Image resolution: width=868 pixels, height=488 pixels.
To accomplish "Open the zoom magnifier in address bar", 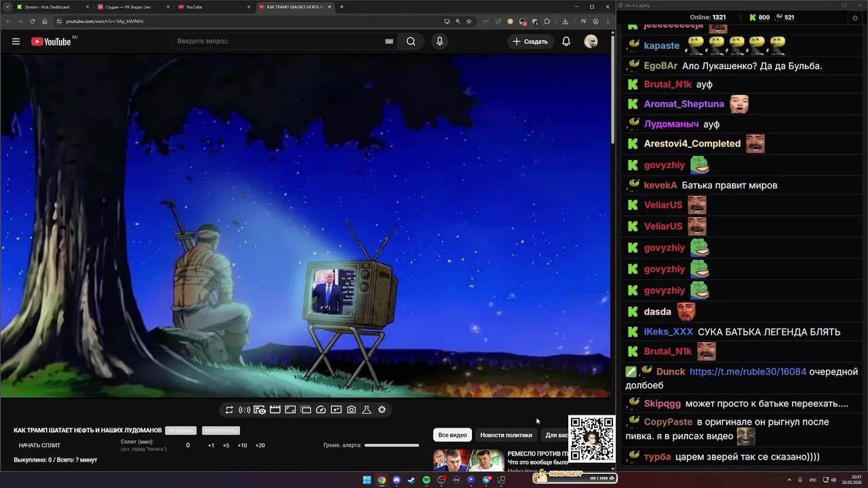I will (458, 21).
